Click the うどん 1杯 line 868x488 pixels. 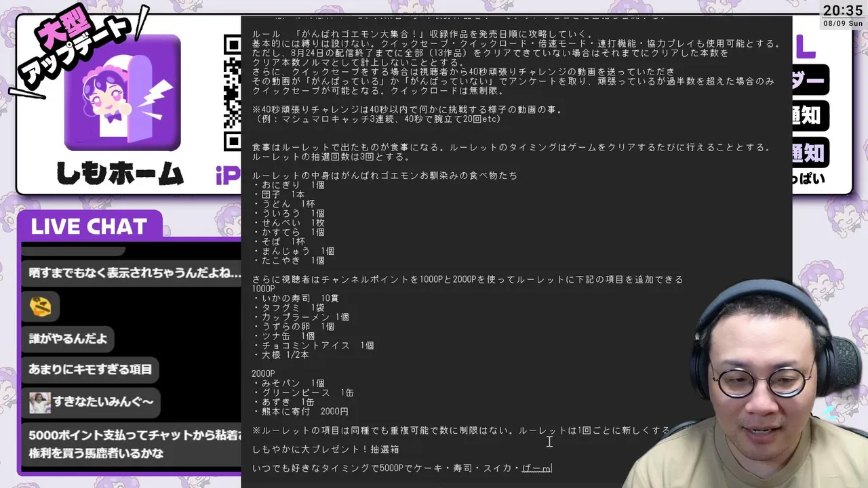283,205
